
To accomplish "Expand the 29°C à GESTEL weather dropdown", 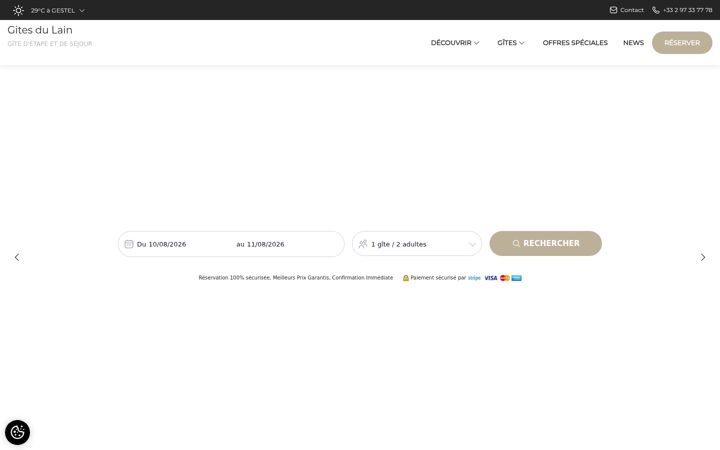I will tap(58, 10).
